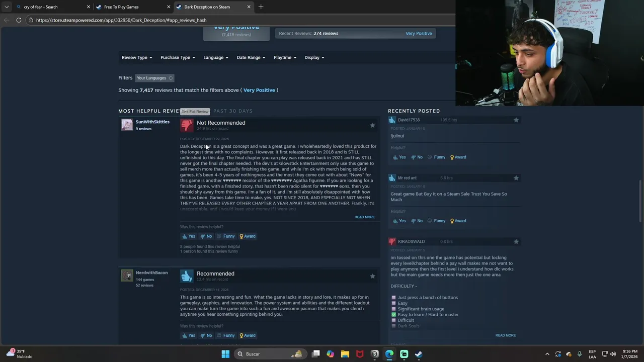Screen dimensions: 644x362
Task: Mark Mr red ant review as Funny
Action: pos(436,221)
